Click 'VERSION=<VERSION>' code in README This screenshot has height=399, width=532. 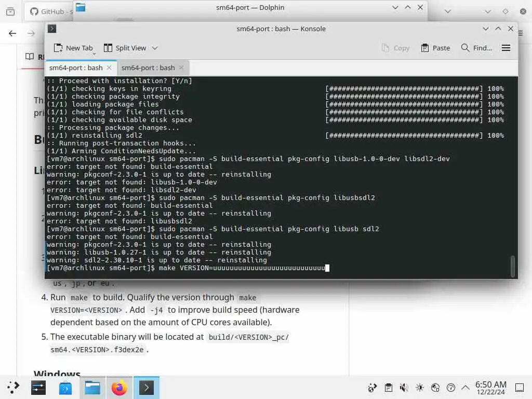click(86, 310)
